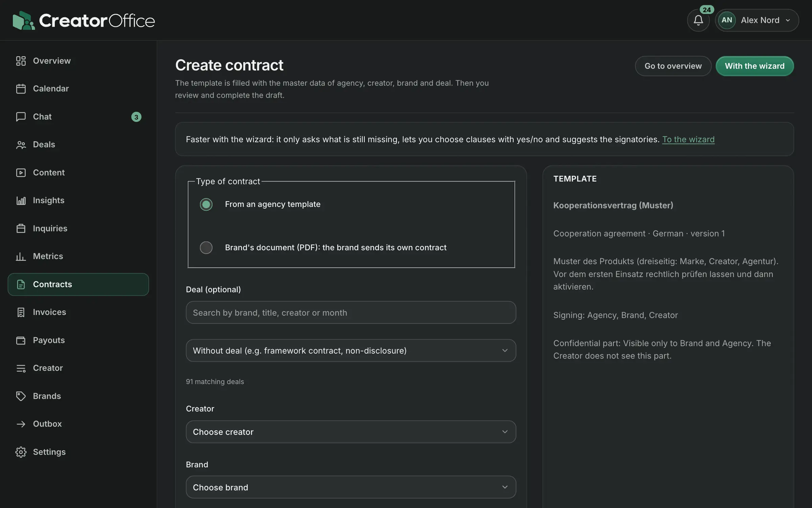The image size is (812, 508).
Task: Go to Overview in the sidebar
Action: (x=78, y=61)
